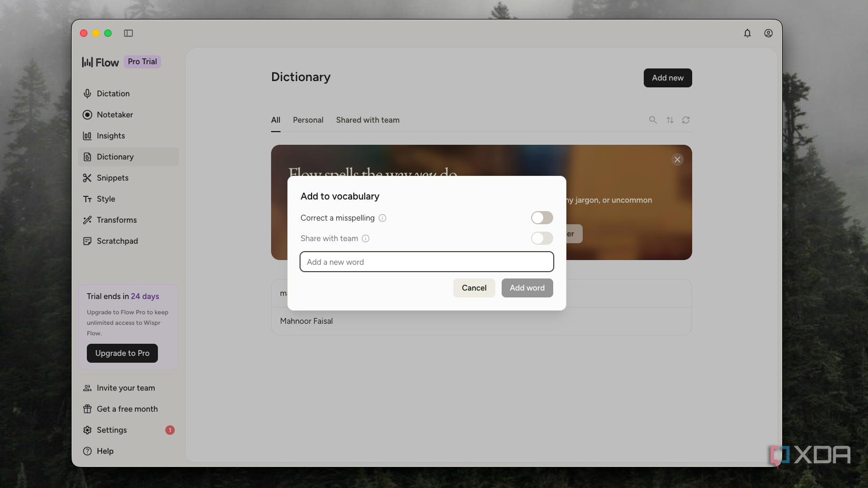Open the account profile icon
868x488 pixels.
[769, 33]
